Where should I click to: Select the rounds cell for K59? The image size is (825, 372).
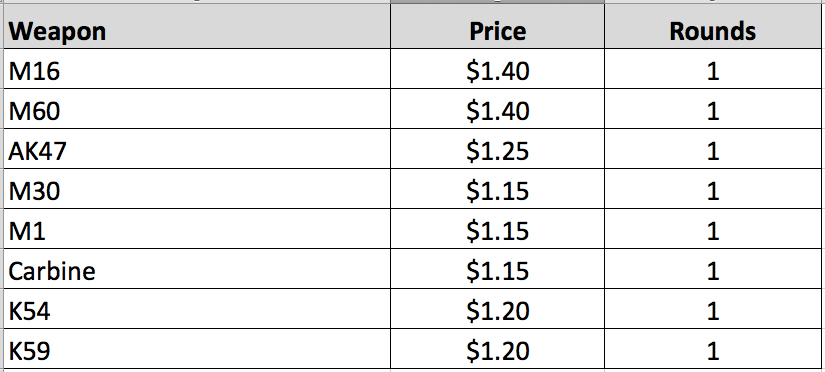(x=714, y=349)
